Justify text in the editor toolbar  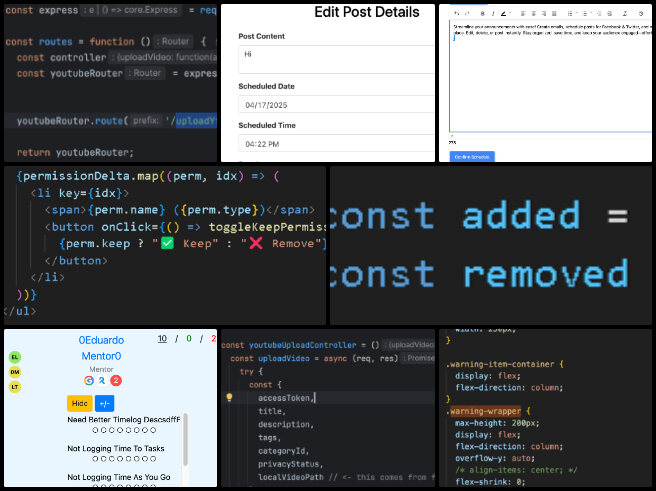pyautogui.click(x=554, y=13)
